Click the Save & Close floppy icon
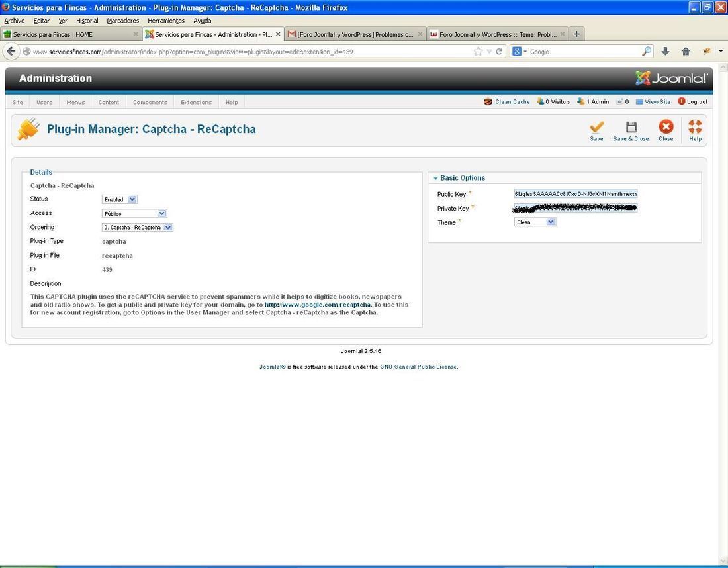The height and width of the screenshot is (568, 728). coord(631,127)
